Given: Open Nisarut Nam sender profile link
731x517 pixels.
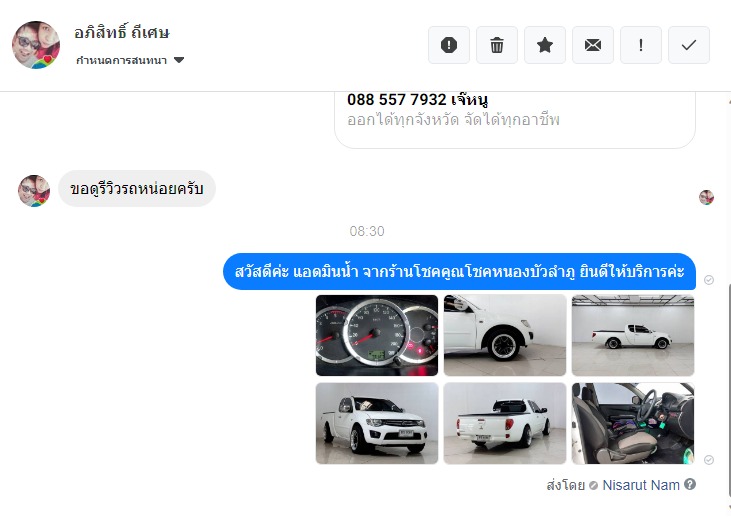Looking at the screenshot, I should click(641, 485).
